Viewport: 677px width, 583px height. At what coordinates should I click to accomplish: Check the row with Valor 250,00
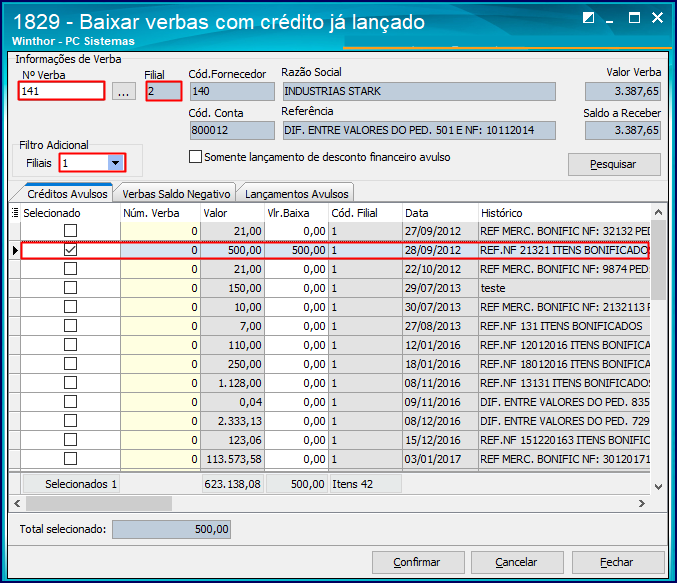[x=70, y=364]
